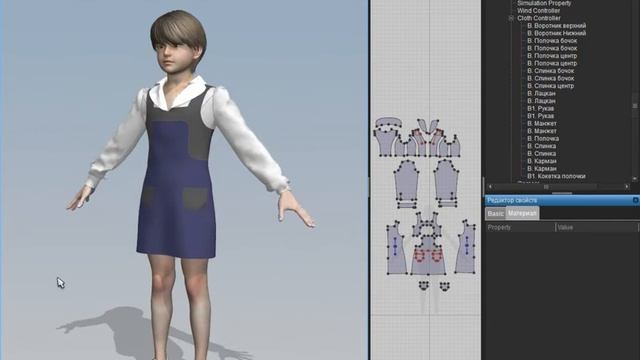The width and height of the screenshot is (640, 360).
Task: Select the right cuff pattern strip under right sleeve
Action: coord(447,203)
